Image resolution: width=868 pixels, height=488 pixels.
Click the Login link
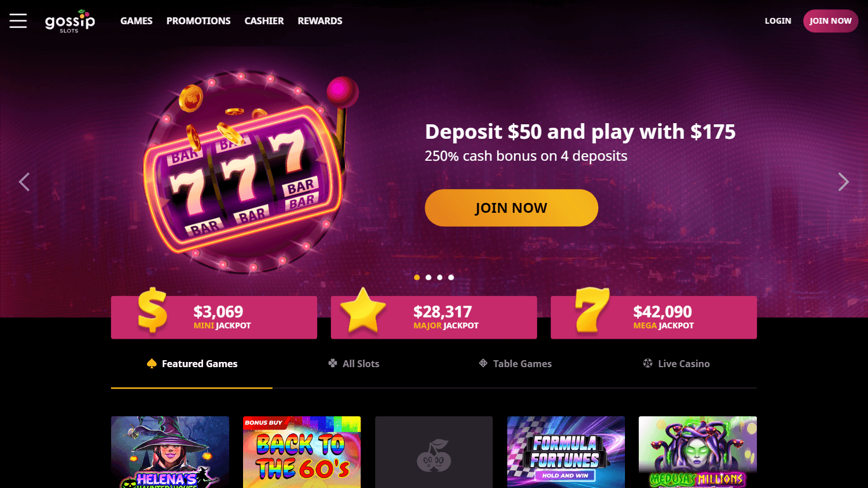pyautogui.click(x=778, y=21)
